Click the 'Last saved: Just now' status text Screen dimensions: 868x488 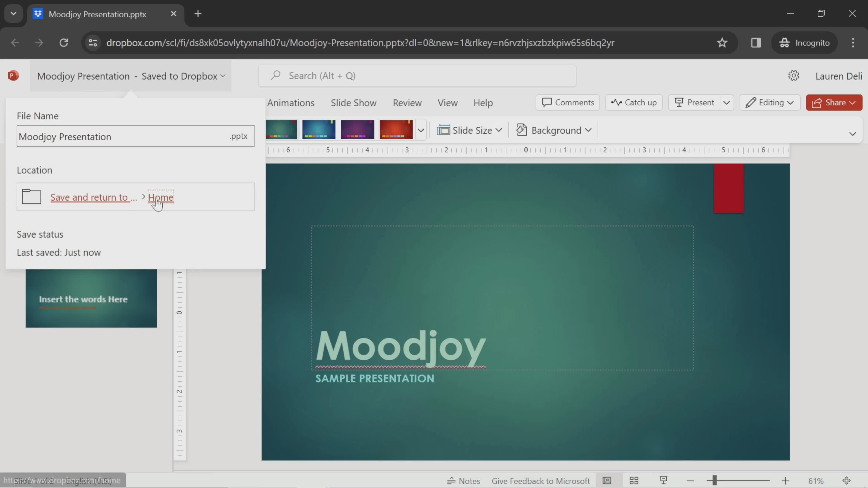pyautogui.click(x=59, y=252)
